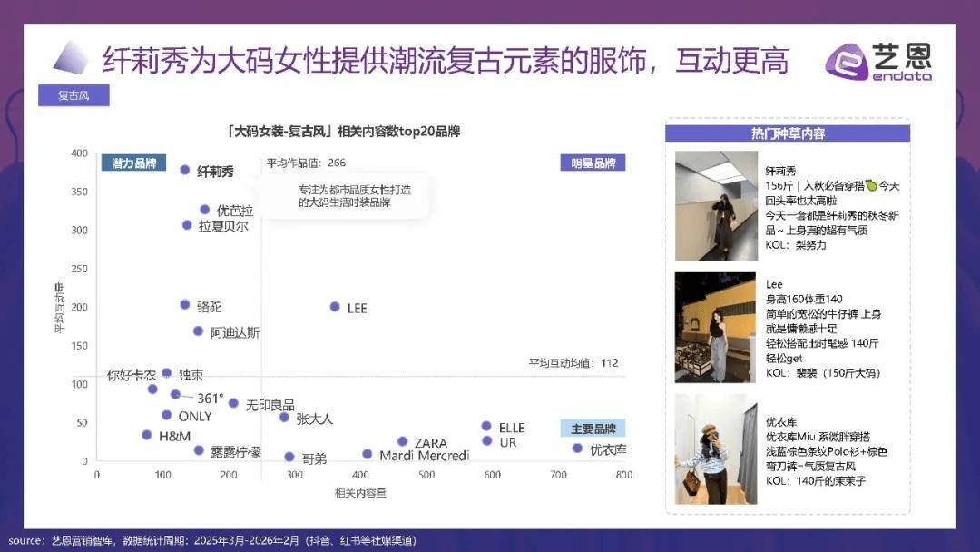Select the 复古风 tag

(x=73, y=95)
